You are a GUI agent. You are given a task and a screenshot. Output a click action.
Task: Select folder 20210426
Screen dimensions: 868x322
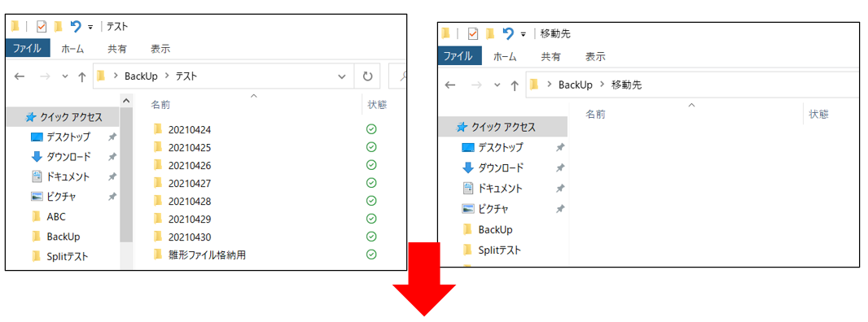click(x=190, y=165)
